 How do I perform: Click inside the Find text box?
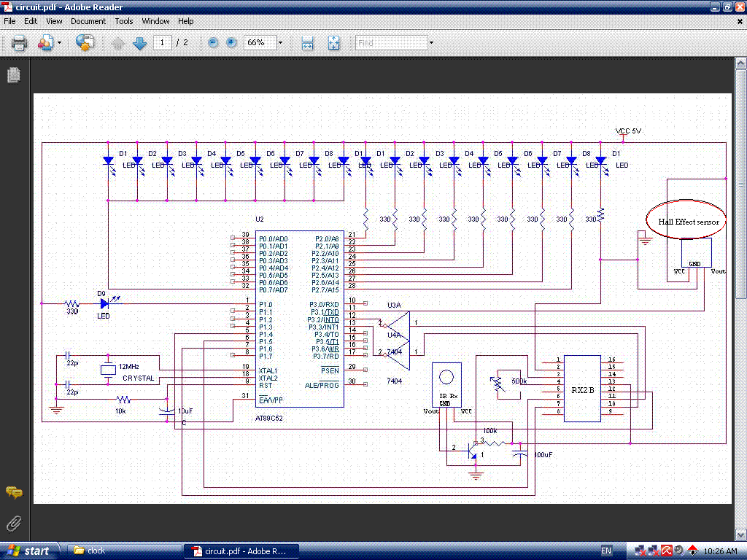click(x=392, y=43)
